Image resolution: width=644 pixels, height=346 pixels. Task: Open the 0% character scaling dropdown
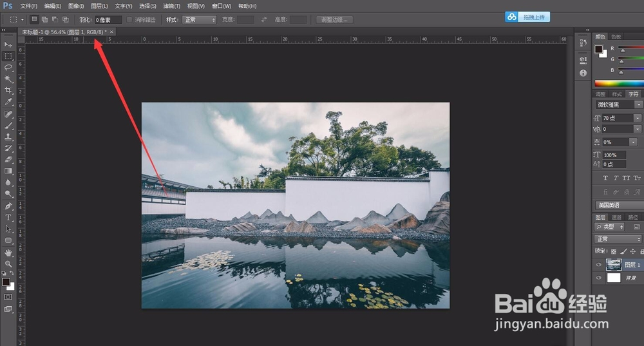(x=634, y=142)
